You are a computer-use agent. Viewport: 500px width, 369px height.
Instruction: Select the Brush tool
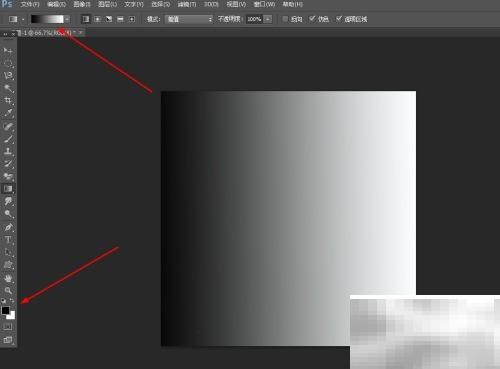point(8,139)
